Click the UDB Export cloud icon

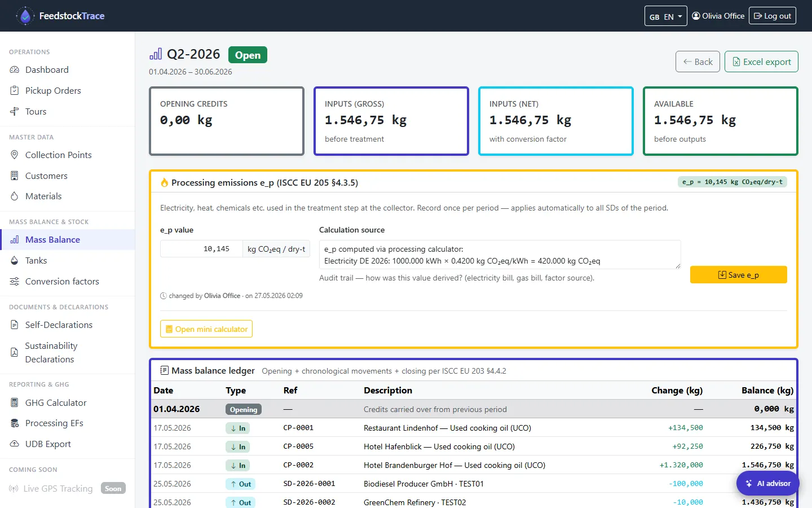15,444
